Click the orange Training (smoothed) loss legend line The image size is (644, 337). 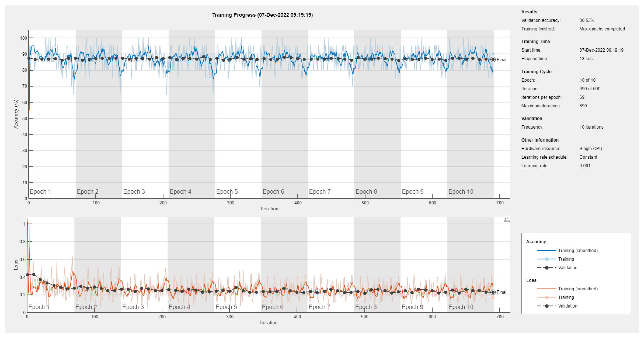point(546,289)
